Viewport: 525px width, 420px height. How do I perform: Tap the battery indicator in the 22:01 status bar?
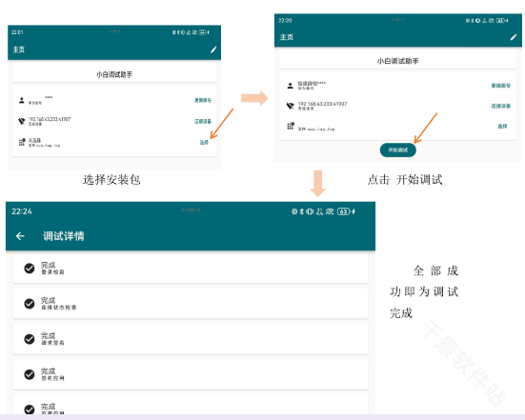coord(204,32)
